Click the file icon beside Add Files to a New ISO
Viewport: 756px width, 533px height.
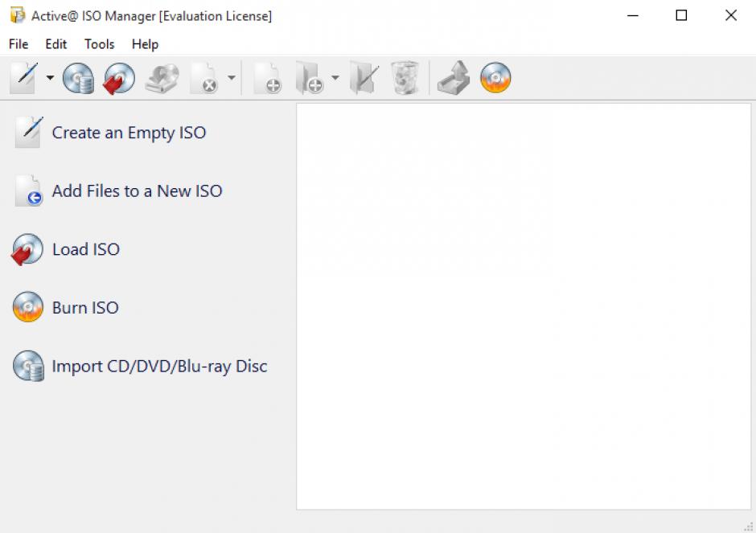coord(28,191)
